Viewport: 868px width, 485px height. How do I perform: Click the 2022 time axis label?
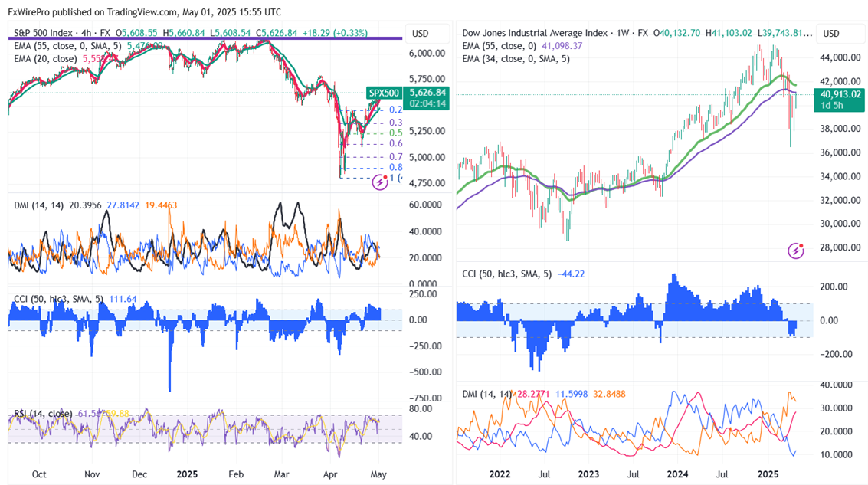500,474
